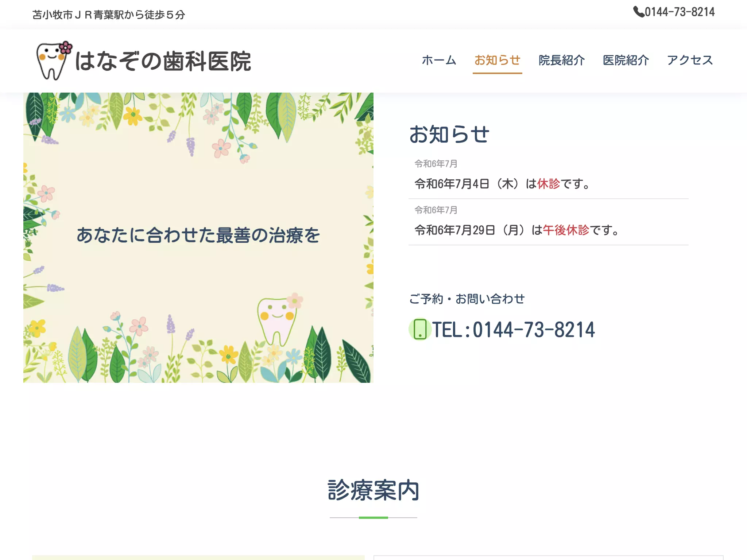Click the 診療案内 section heading
The height and width of the screenshot is (560, 747).
(373, 490)
